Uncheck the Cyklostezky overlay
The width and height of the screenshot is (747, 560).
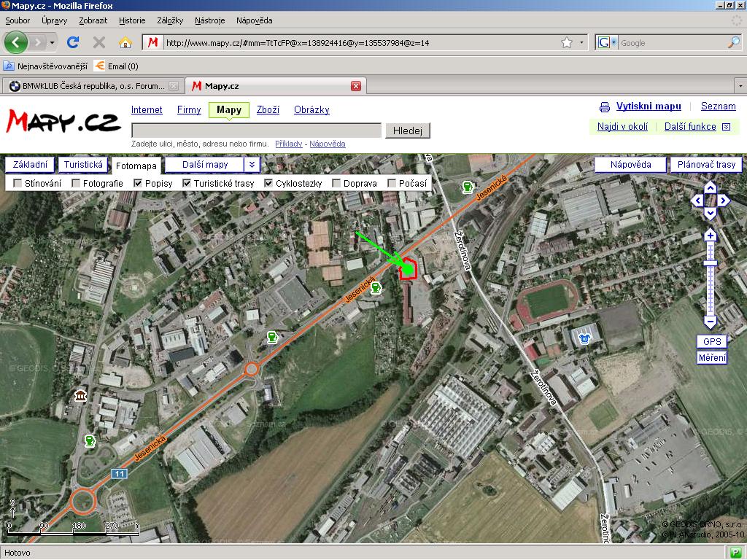(268, 184)
